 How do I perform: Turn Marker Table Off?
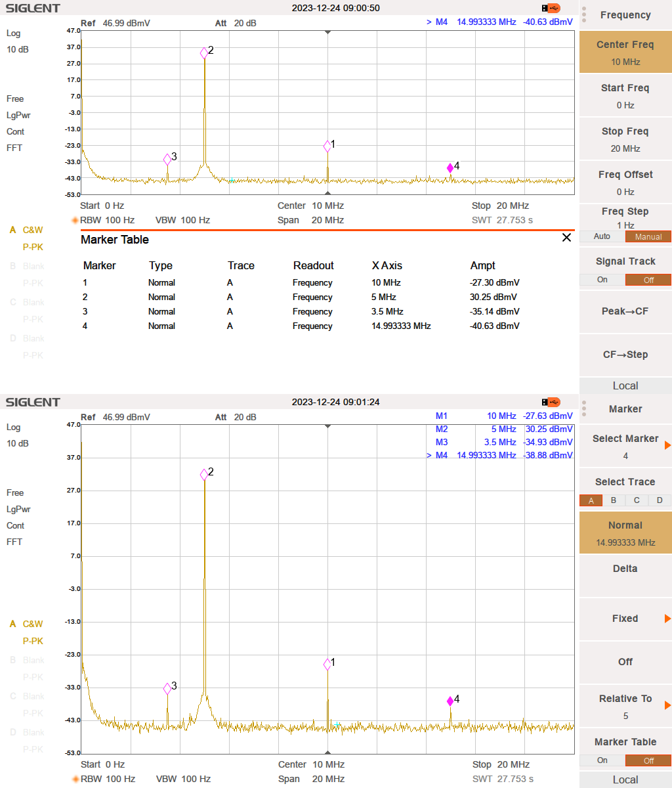[x=648, y=760]
